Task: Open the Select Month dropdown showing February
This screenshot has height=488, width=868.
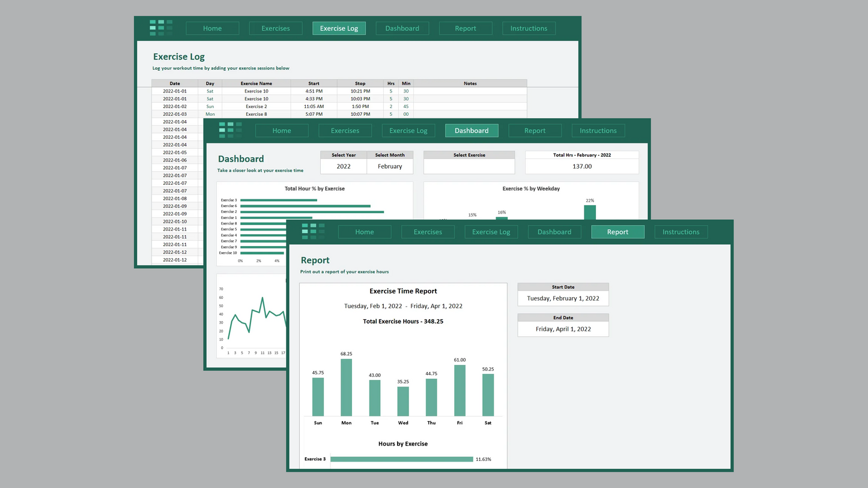Action: [x=389, y=166]
